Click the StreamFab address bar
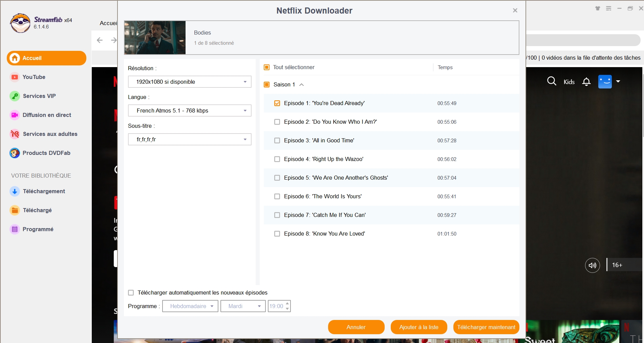Image resolution: width=644 pixels, height=343 pixels. [x=583, y=40]
